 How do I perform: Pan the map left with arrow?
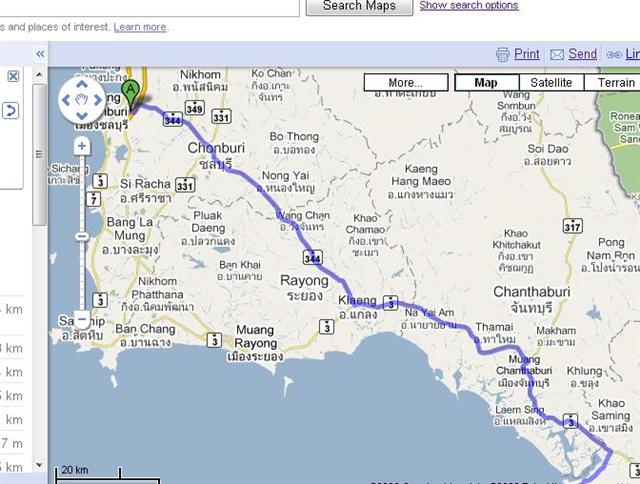(66, 100)
